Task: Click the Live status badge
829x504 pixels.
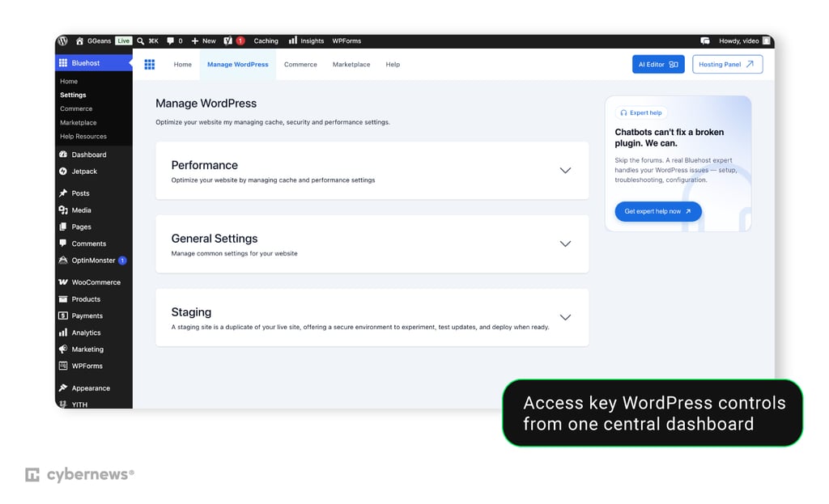Action: [x=123, y=40]
